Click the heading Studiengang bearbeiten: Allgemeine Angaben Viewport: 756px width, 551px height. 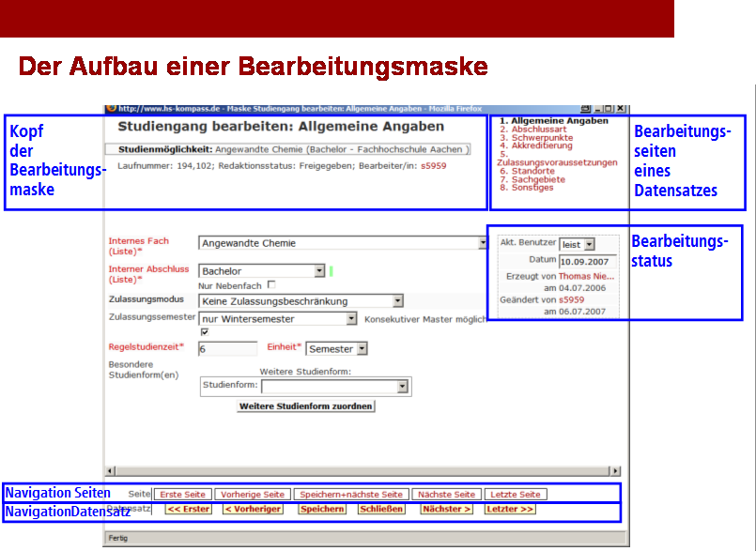click(x=281, y=127)
